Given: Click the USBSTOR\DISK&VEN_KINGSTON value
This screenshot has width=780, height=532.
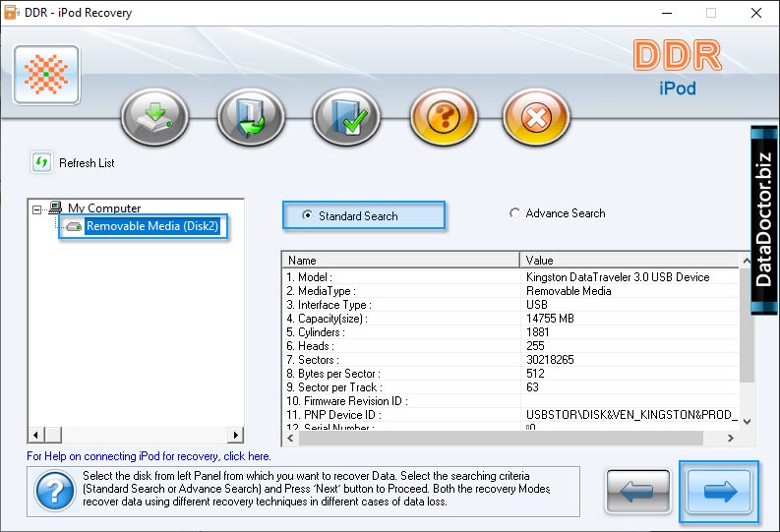Looking at the screenshot, I should (x=631, y=415).
